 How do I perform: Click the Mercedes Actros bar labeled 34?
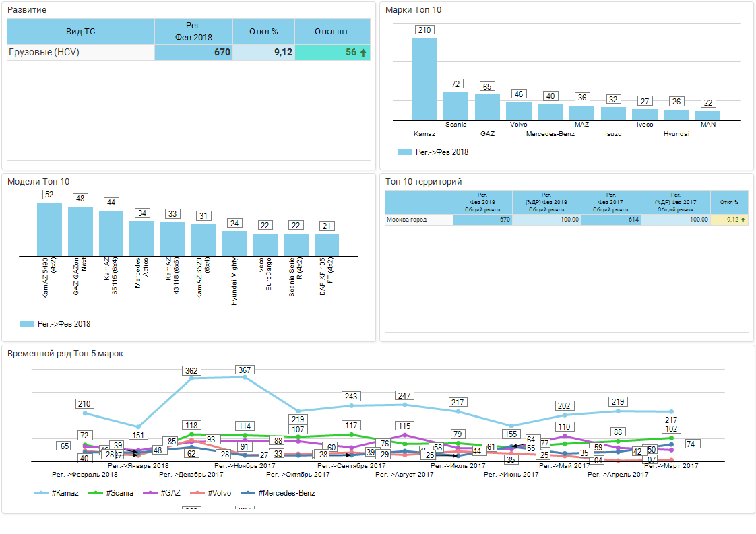(141, 238)
